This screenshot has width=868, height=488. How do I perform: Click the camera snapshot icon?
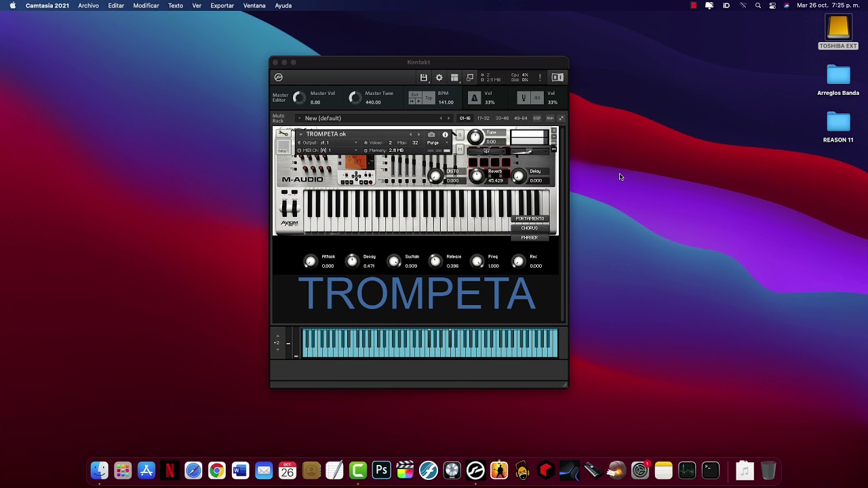431,134
